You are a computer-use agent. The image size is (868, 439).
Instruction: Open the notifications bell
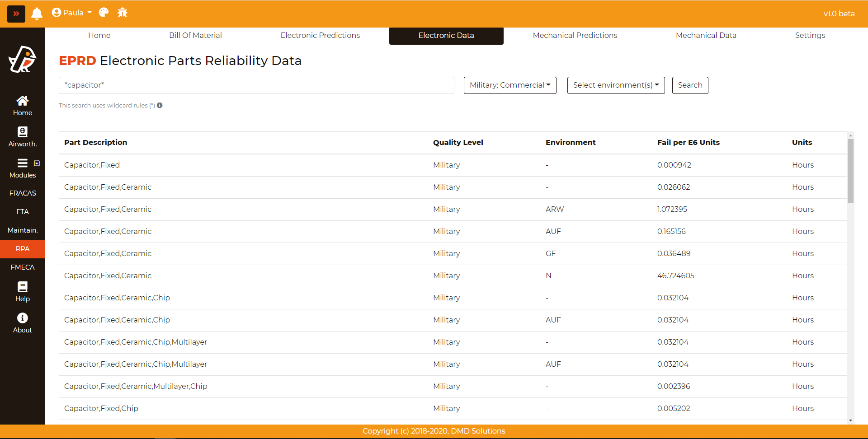pos(37,14)
